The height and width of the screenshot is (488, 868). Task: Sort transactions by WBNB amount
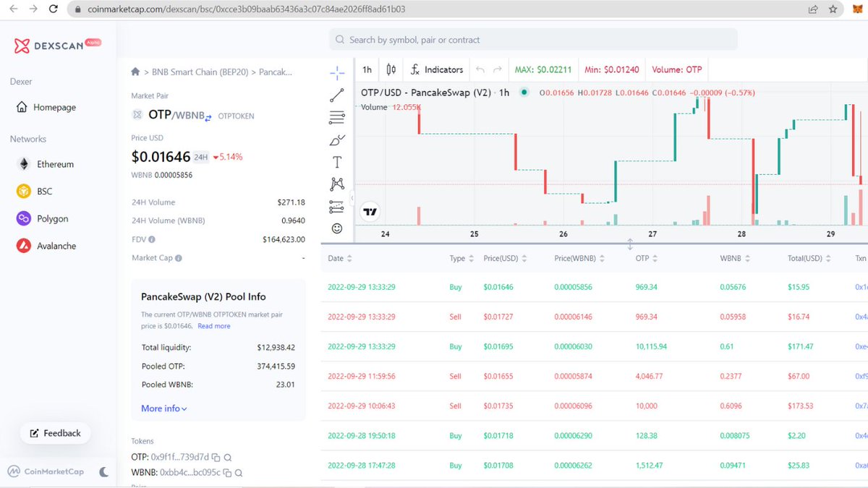(x=735, y=258)
